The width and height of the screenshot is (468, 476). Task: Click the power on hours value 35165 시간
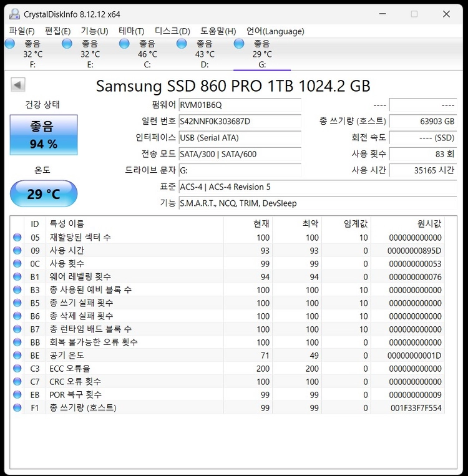423,170
